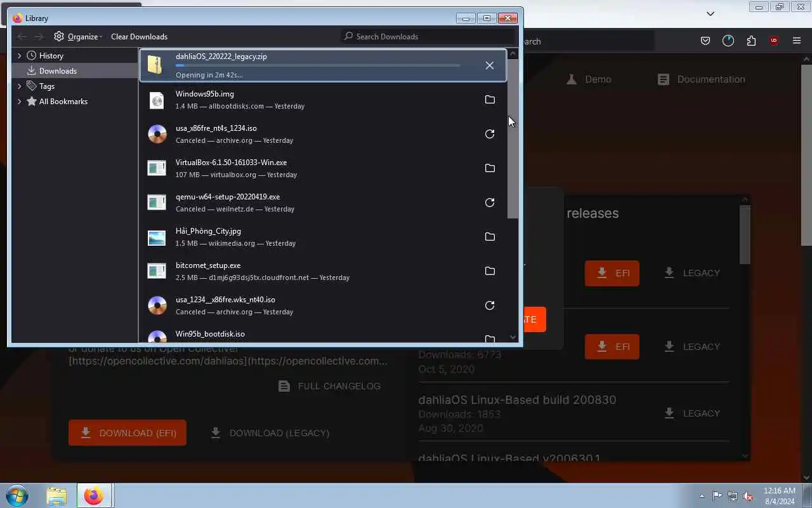
Task: Click the Firefox taskbar icon
Action: (x=94, y=495)
